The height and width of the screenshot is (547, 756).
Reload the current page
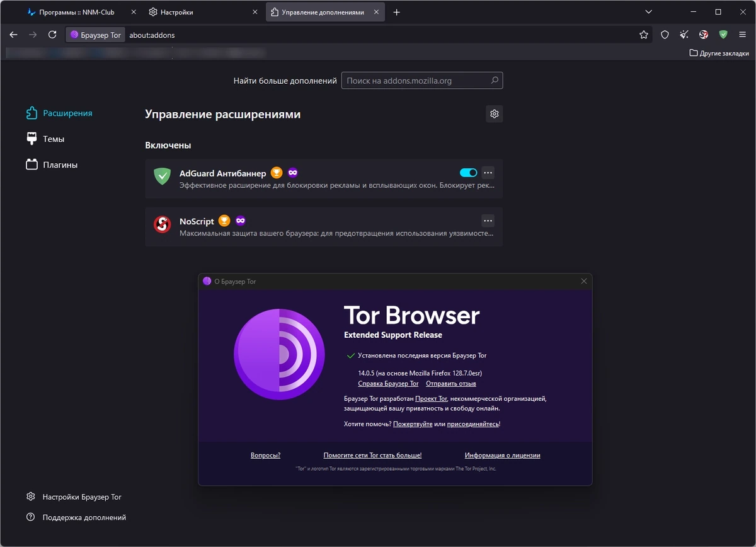point(52,35)
